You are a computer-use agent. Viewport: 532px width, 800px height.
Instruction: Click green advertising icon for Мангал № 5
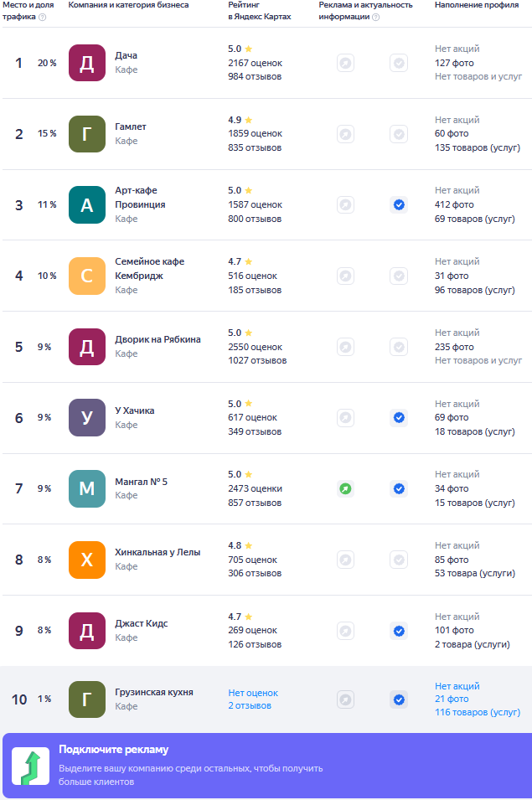(x=345, y=488)
